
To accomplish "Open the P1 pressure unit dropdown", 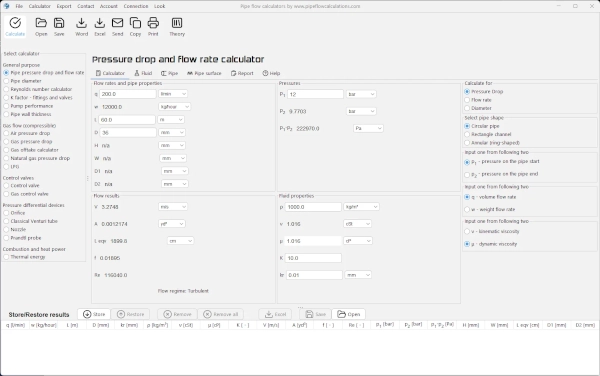I will point(361,94).
